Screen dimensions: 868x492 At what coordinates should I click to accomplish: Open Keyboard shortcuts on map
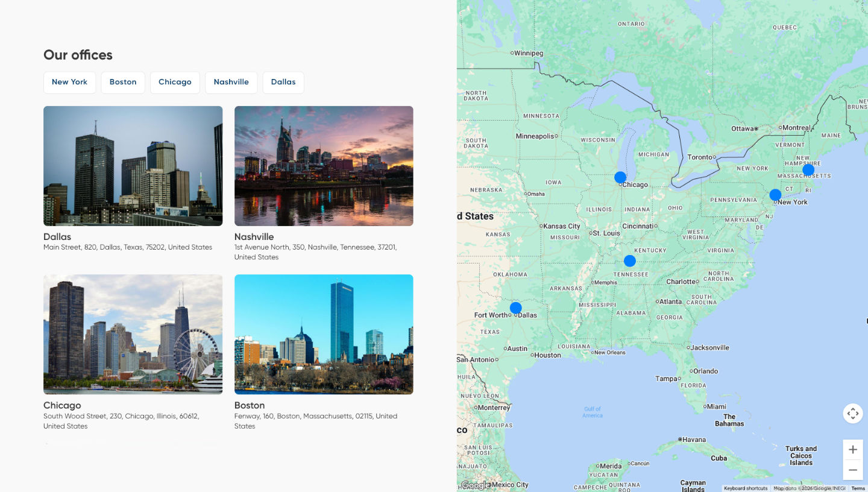pyautogui.click(x=746, y=488)
